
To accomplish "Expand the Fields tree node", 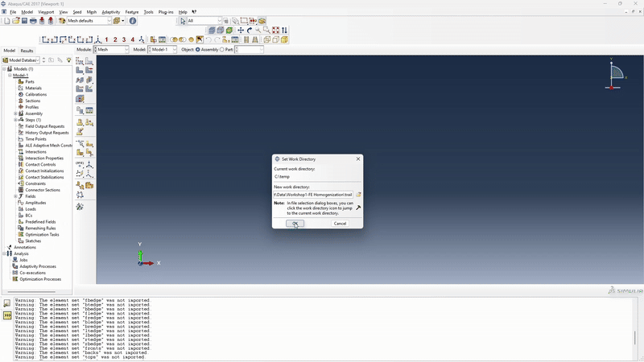I will (15, 196).
